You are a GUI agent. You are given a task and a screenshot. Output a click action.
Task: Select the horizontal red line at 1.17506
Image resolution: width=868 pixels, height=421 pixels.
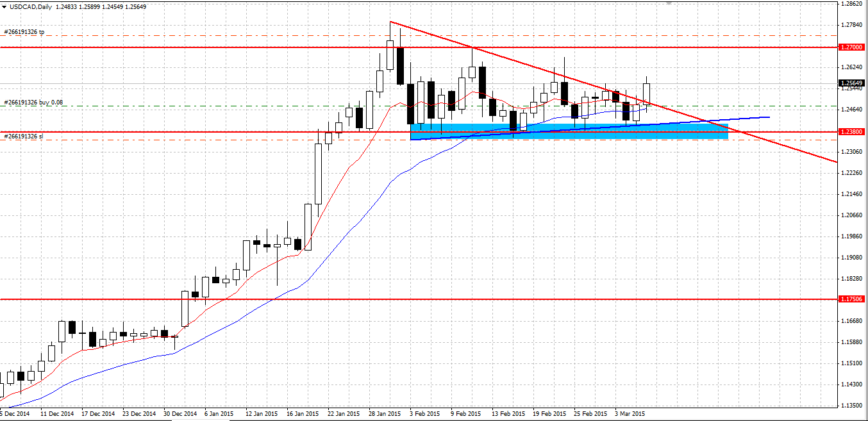(x=419, y=299)
